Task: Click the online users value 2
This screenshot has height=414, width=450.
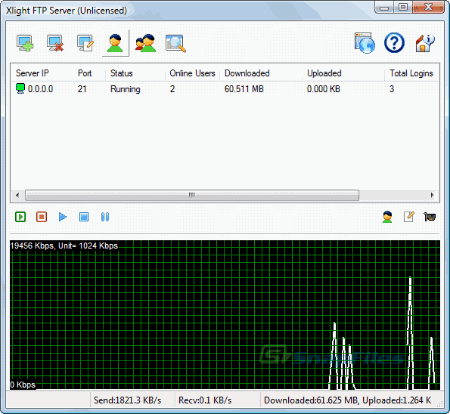Action: (172, 89)
